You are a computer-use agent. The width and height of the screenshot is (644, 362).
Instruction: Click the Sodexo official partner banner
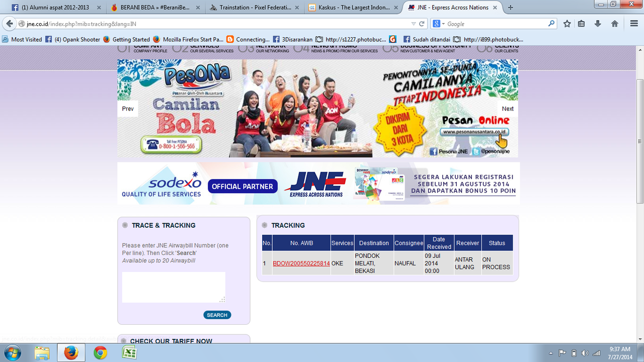(318, 184)
